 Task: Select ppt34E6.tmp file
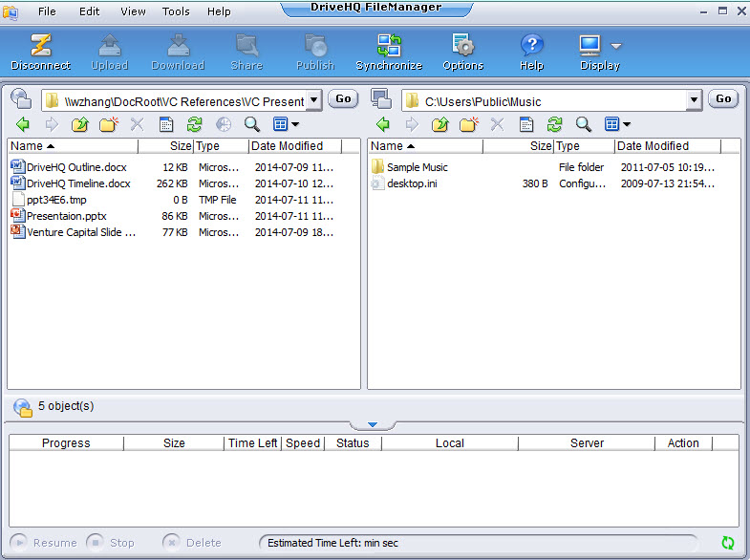point(56,200)
